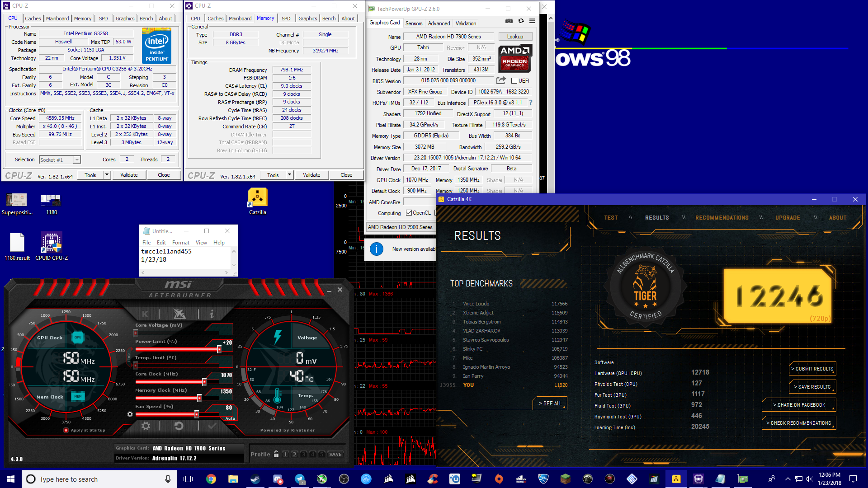Toggle the Auto fan speed button in Afterburner
Screen dimensions: 868x488
[230, 418]
